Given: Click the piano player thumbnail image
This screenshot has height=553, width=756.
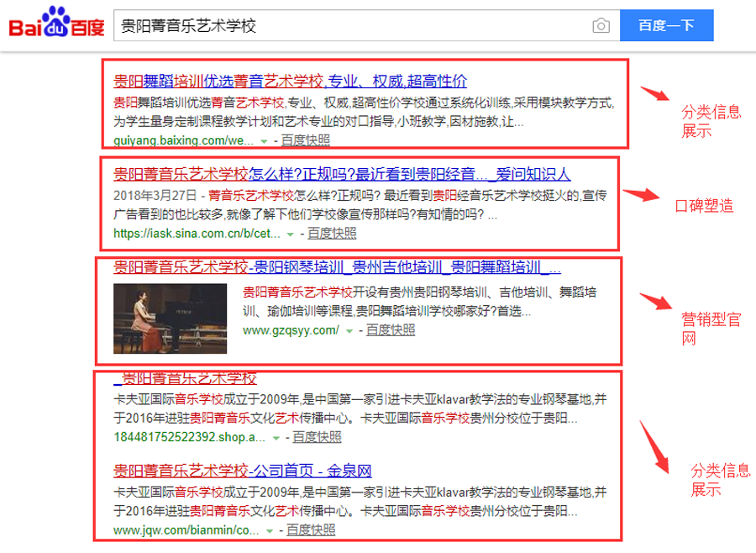Looking at the screenshot, I should (x=171, y=319).
